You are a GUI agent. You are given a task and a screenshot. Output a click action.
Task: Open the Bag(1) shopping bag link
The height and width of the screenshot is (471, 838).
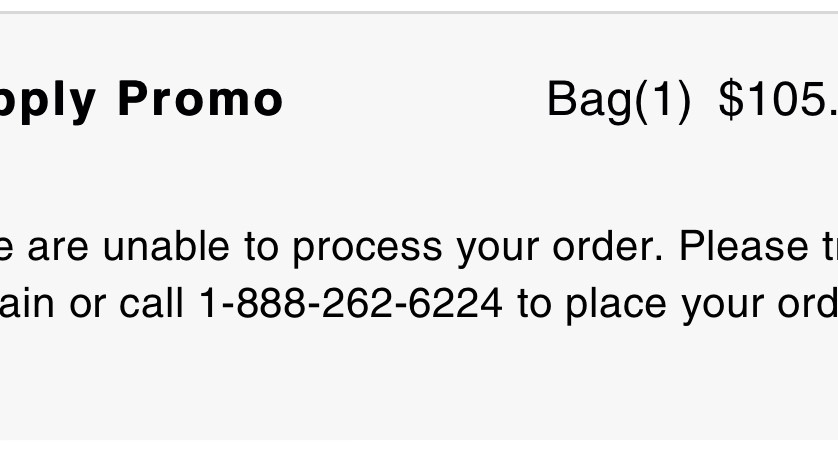pos(619,100)
